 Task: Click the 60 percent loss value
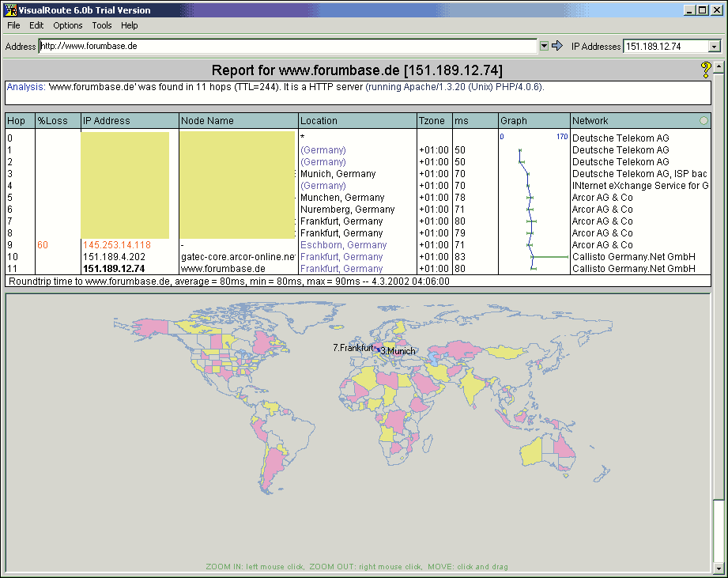tap(42, 245)
